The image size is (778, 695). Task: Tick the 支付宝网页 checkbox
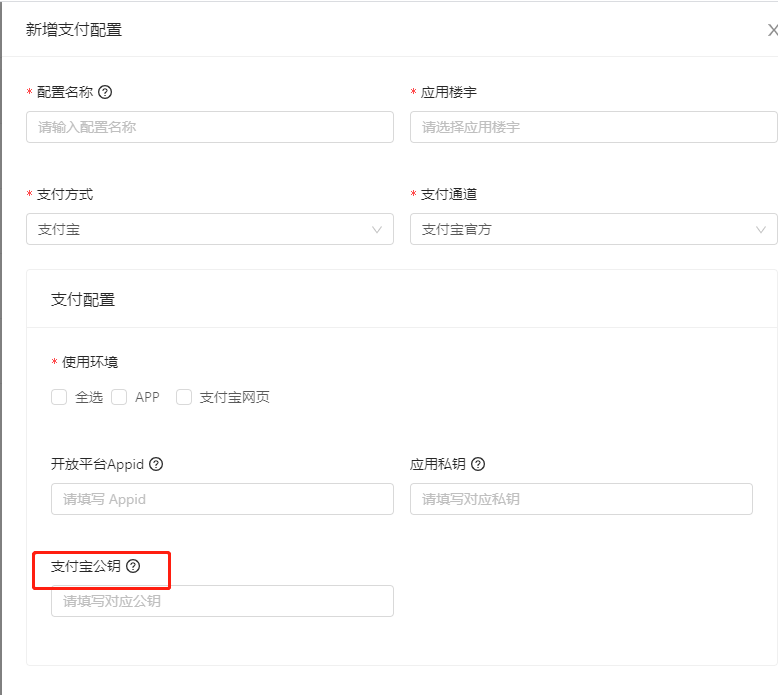point(184,397)
